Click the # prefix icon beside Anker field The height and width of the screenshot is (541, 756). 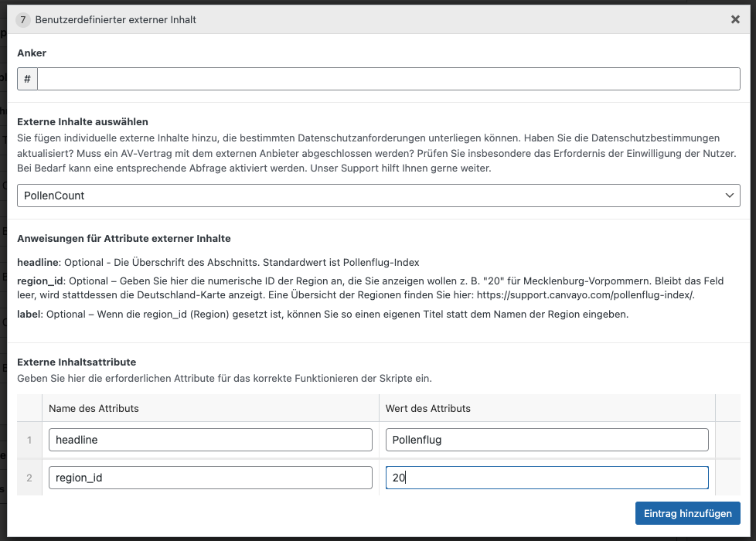[27, 79]
